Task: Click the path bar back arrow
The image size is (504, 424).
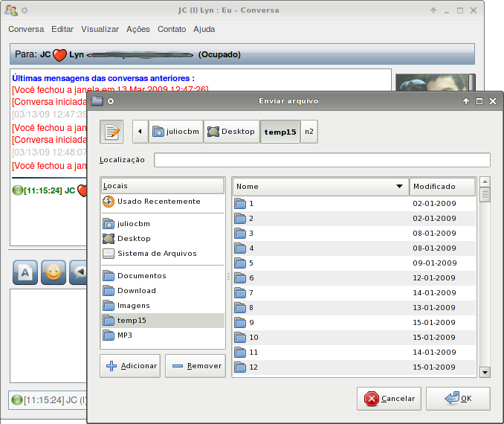Action: pyautogui.click(x=140, y=132)
